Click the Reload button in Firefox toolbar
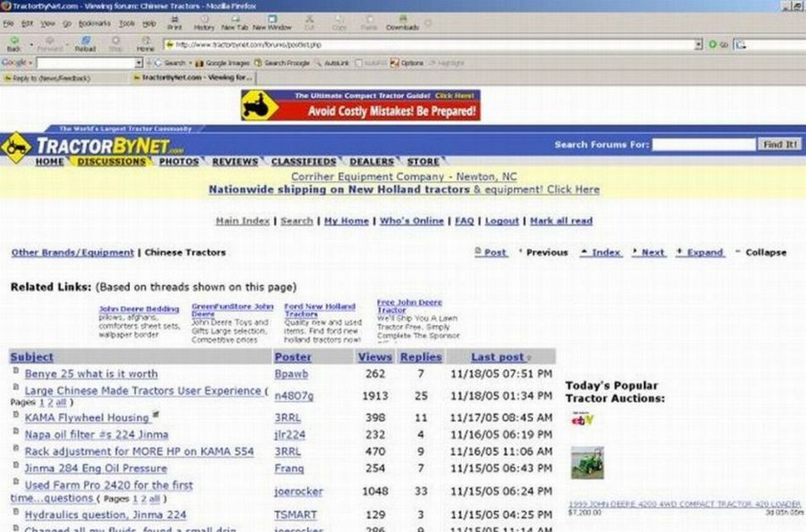 click(85, 43)
